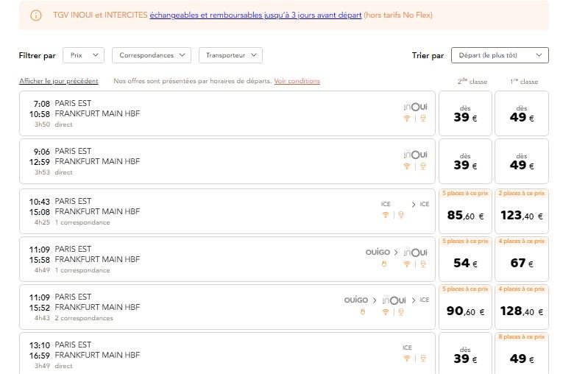Click the orange info icon in the banner

tap(36, 15)
